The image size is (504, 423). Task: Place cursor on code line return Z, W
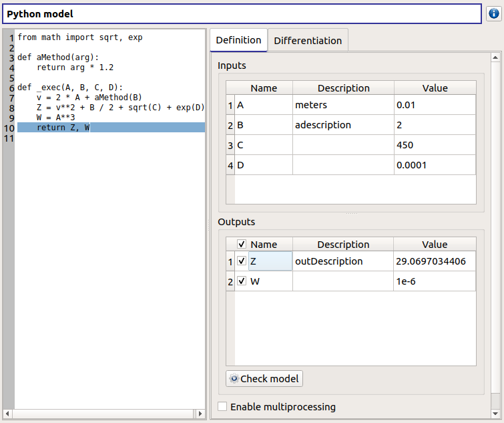(x=63, y=128)
